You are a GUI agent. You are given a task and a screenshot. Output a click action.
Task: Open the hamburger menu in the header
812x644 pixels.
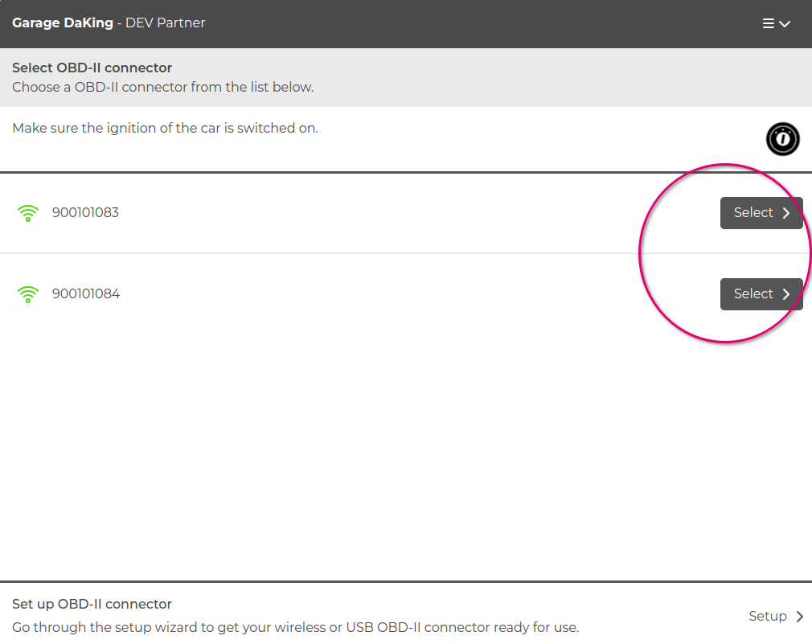776,23
